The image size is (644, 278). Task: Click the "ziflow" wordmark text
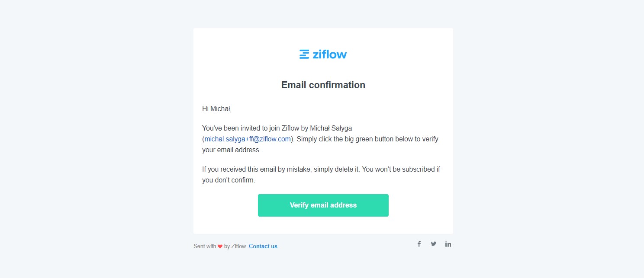pyautogui.click(x=329, y=54)
